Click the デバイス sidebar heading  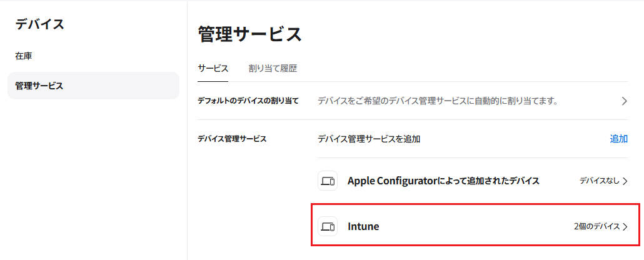[x=40, y=24]
